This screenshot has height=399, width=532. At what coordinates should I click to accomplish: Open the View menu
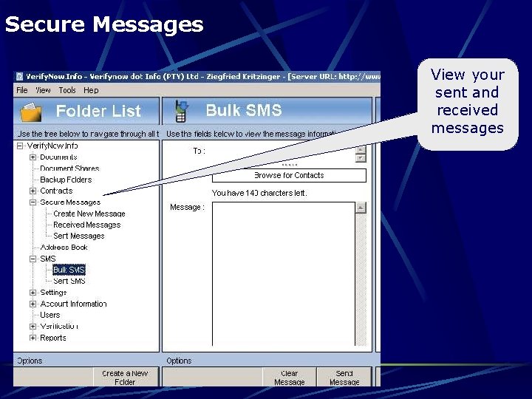pos(43,90)
